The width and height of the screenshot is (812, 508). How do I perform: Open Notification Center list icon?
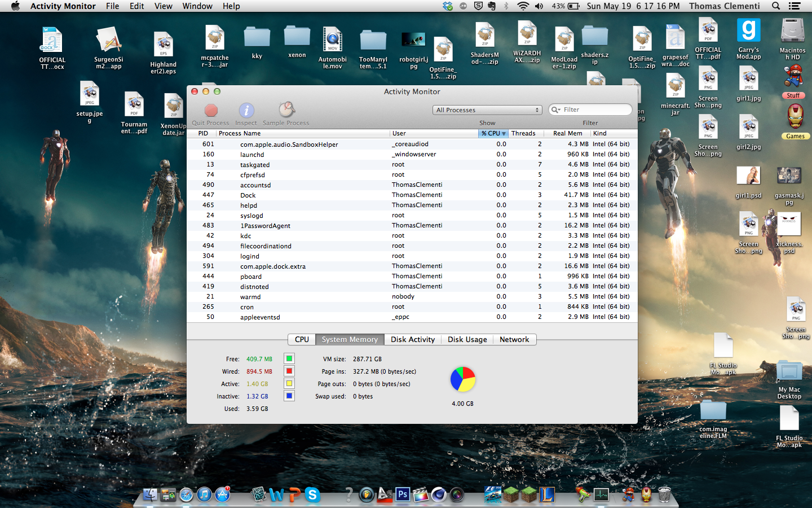795,6
